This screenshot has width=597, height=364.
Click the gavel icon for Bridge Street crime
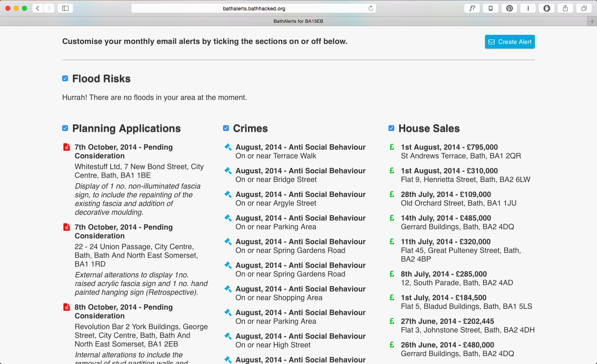pyautogui.click(x=228, y=170)
